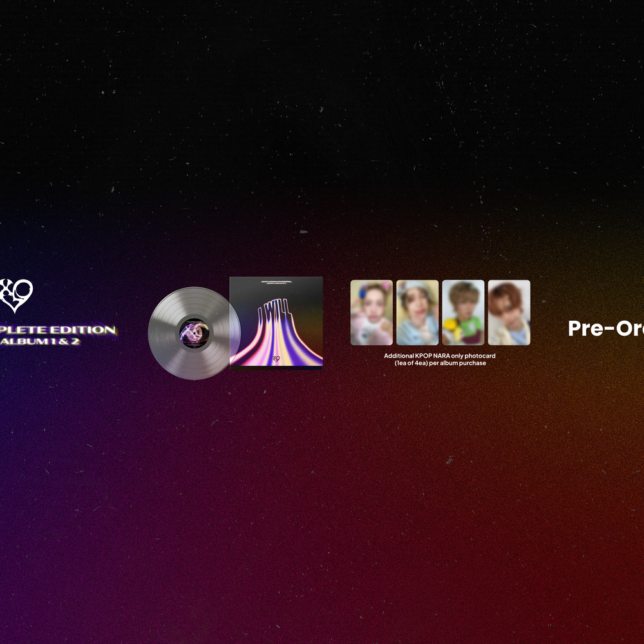Select the photocard with green shirt and yellow flower

[x=463, y=312]
